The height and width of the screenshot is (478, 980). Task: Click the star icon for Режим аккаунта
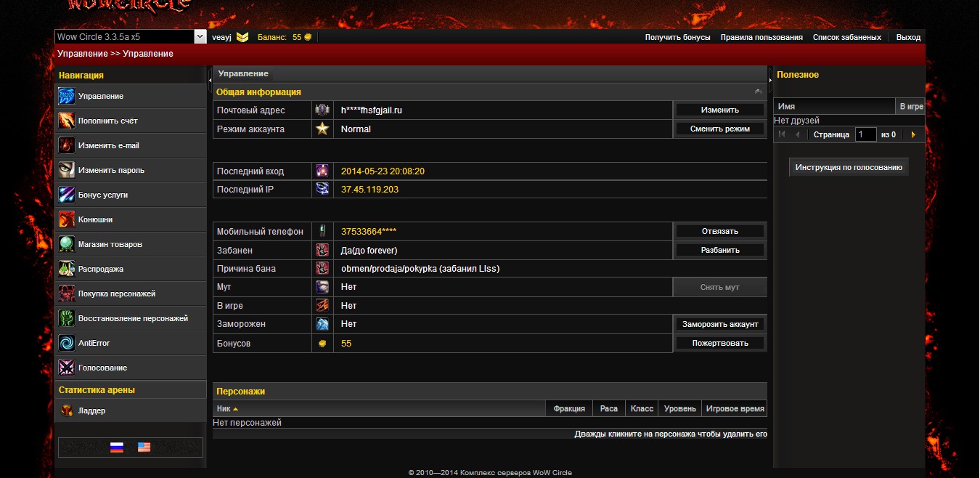tap(322, 129)
